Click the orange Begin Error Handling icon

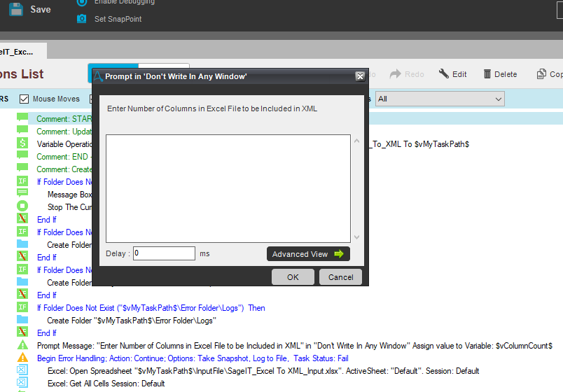tap(22, 357)
